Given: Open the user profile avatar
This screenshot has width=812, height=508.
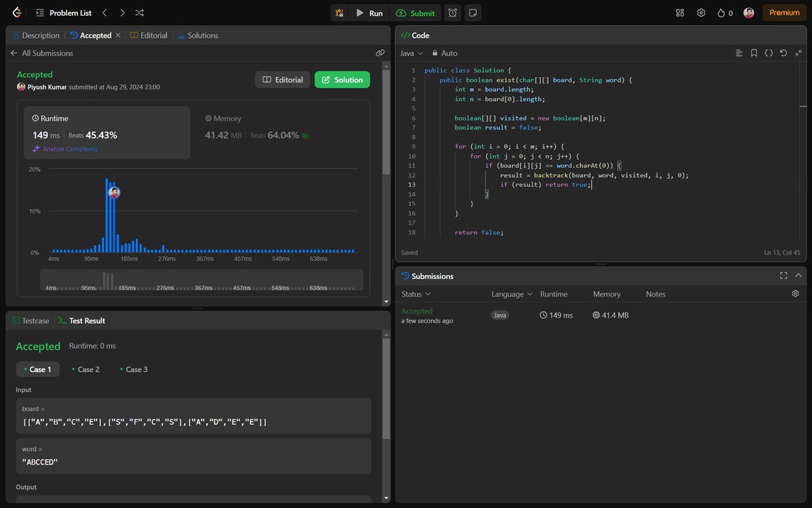Looking at the screenshot, I should point(748,13).
